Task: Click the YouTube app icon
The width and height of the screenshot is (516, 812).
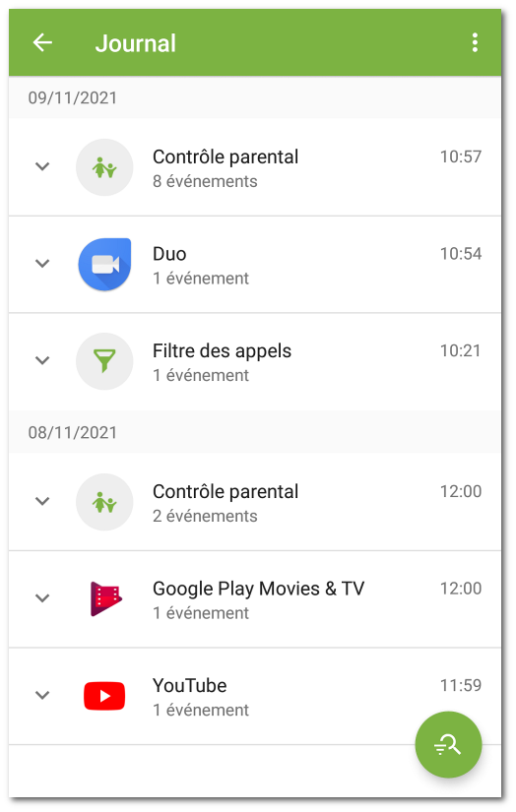Action: click(x=104, y=696)
